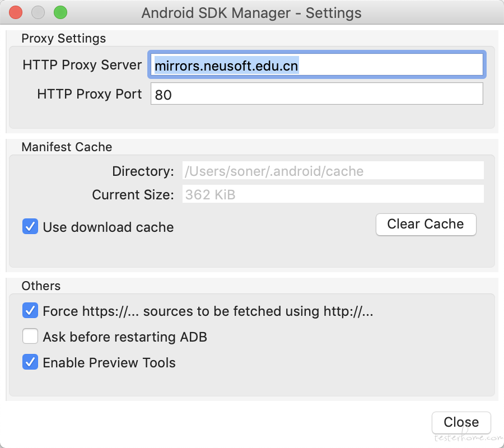
Task: Click the highlighted mirrors.neusoft.edu.cn text
Action: (x=227, y=66)
